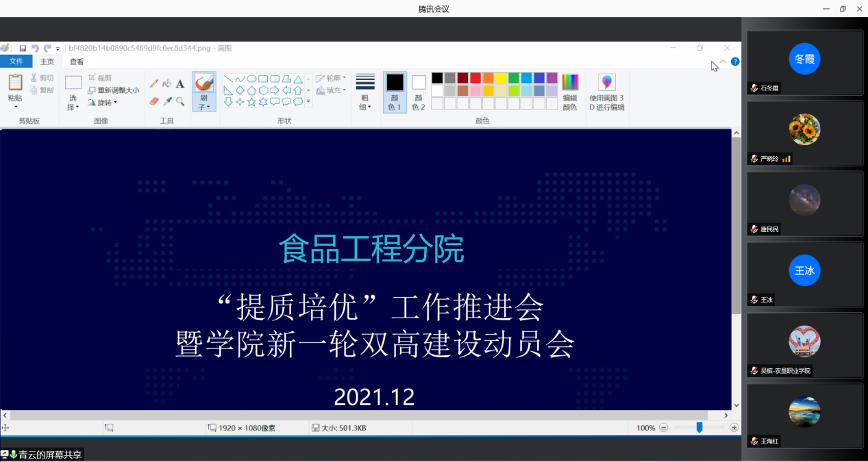This screenshot has height=462, width=868.
Task: Pick the green color swatch
Action: coord(513,78)
